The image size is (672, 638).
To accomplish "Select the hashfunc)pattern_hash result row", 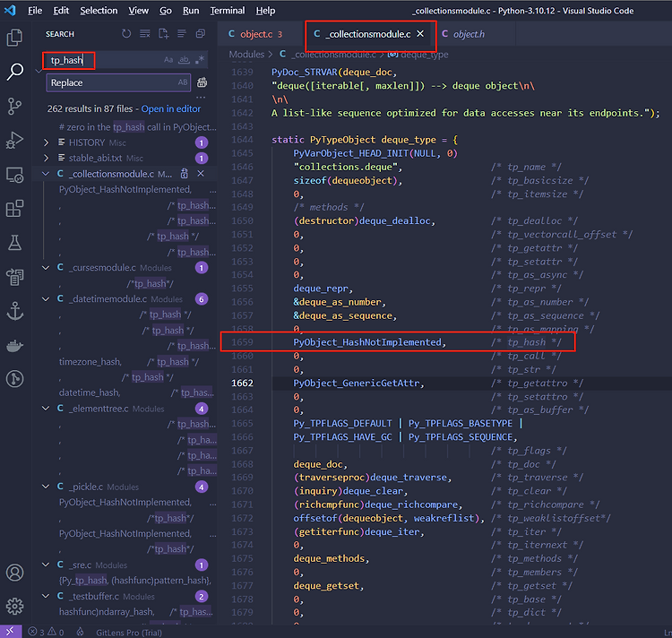I will point(135,580).
